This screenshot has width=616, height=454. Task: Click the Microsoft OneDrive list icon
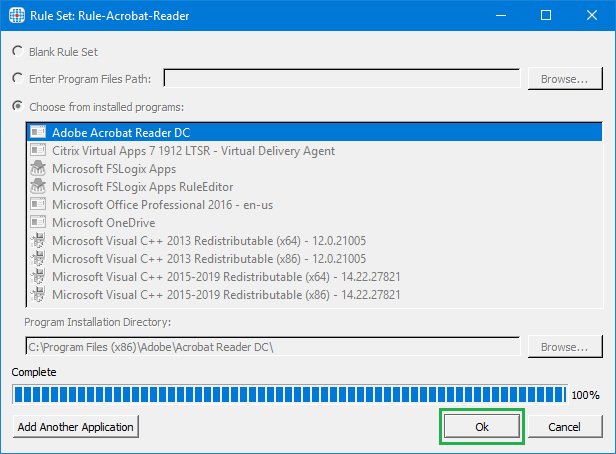point(38,222)
